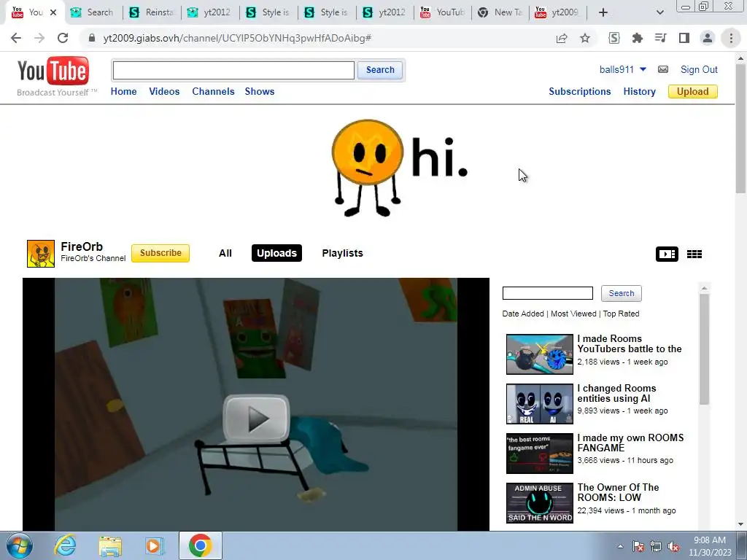Bookmark this page with star icon
The height and width of the screenshot is (560, 747).
(x=585, y=38)
